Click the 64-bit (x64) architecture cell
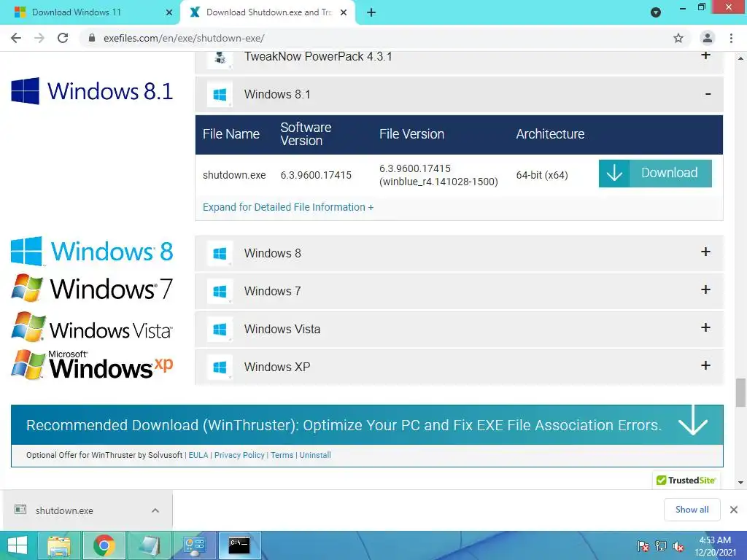The image size is (747, 560). click(x=542, y=175)
